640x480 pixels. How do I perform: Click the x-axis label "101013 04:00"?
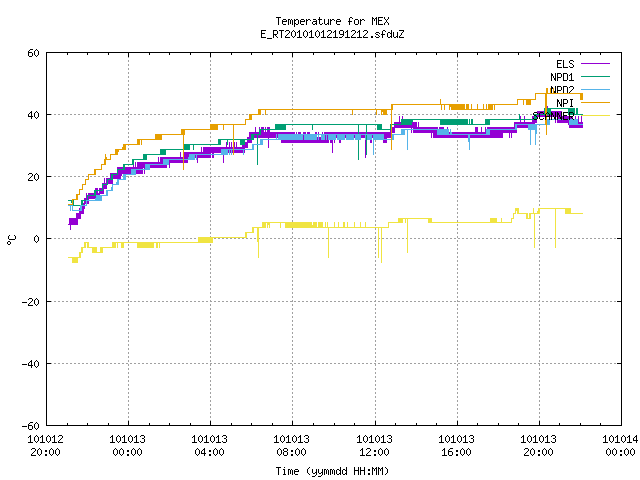coord(209,446)
